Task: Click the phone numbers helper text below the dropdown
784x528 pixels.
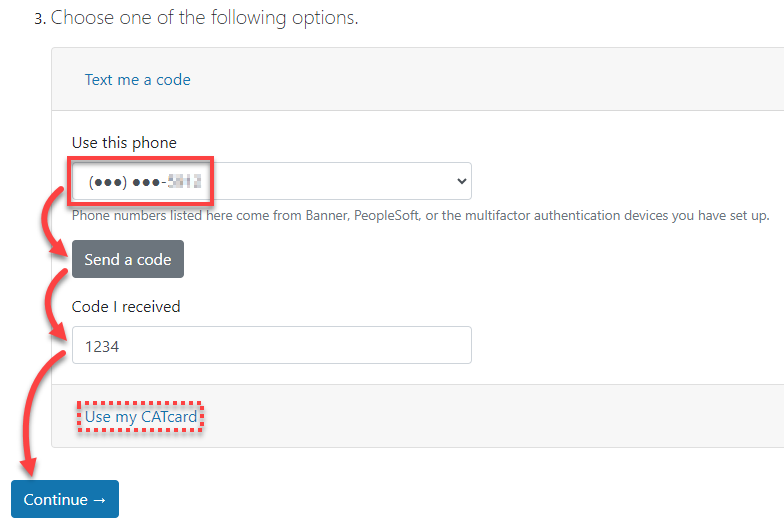Action: [420, 216]
